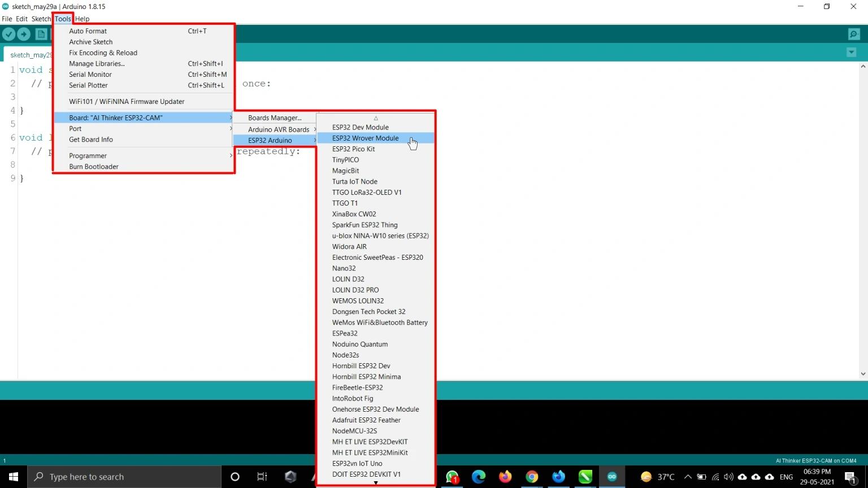Click the Upload arrow icon

[24, 34]
